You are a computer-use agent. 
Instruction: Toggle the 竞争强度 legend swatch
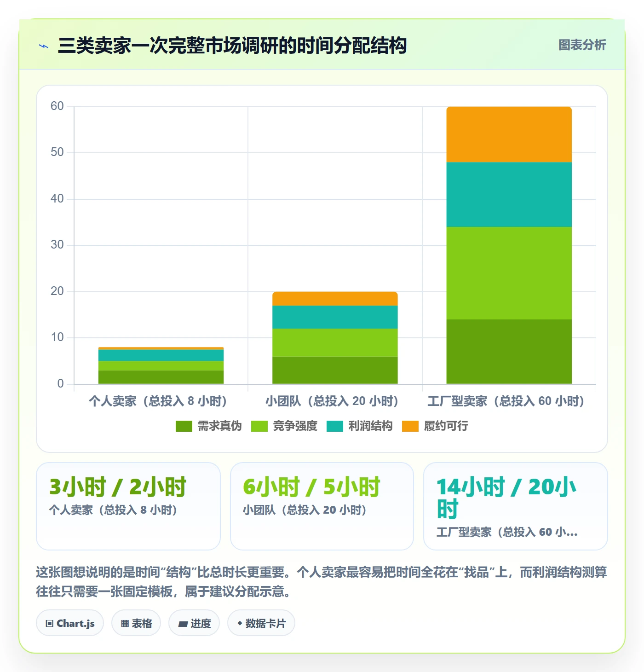coord(259,426)
